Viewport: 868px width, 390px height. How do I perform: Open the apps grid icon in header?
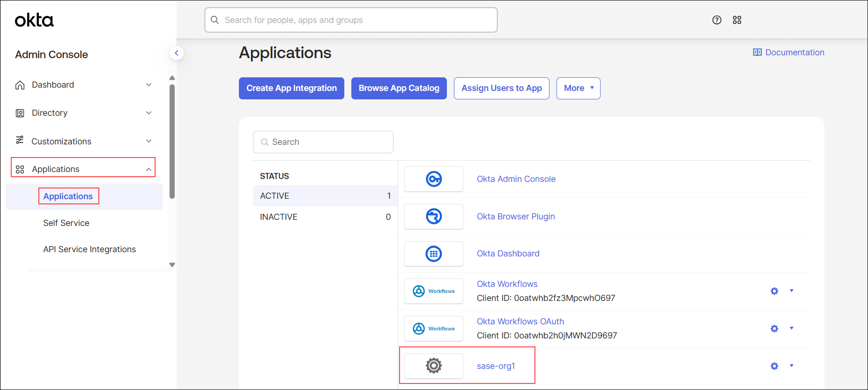click(737, 20)
